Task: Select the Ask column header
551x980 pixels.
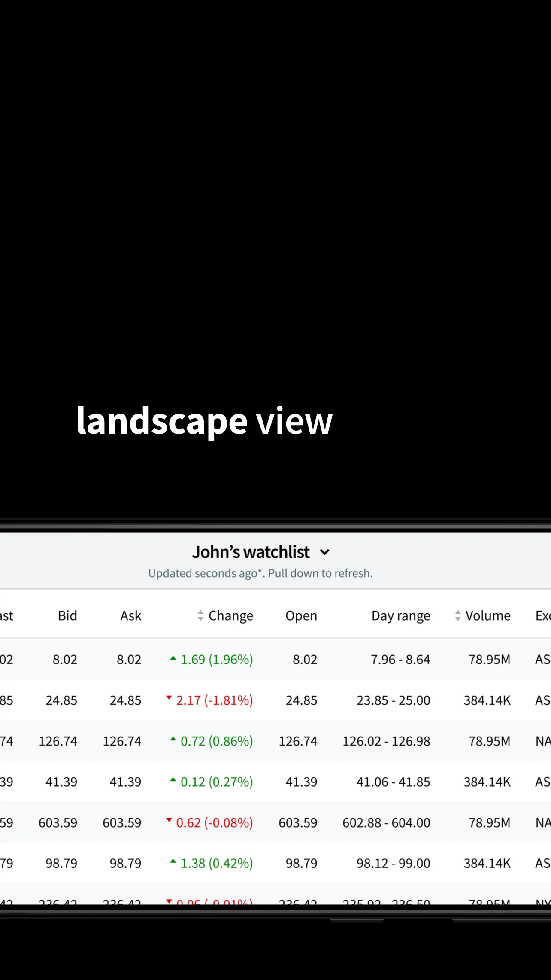Action: pyautogui.click(x=130, y=615)
